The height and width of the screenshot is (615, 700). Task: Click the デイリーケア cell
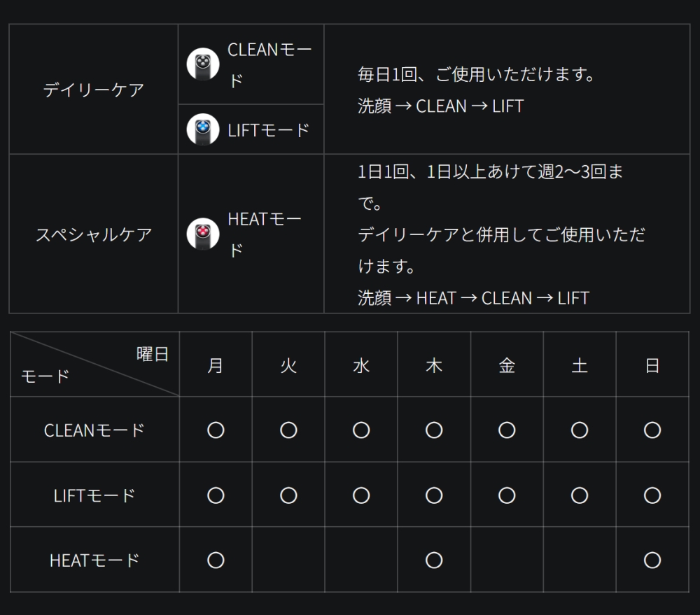[94, 90]
